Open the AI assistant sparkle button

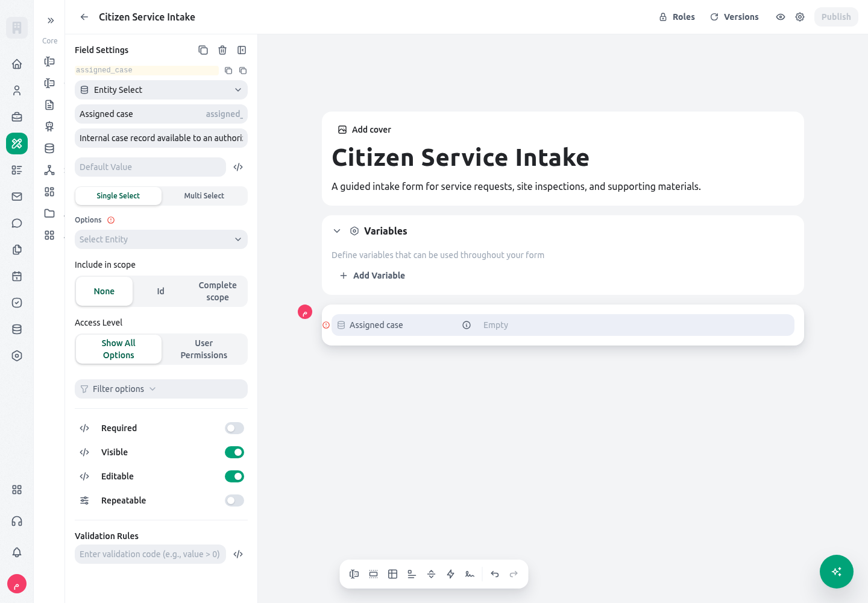point(837,572)
